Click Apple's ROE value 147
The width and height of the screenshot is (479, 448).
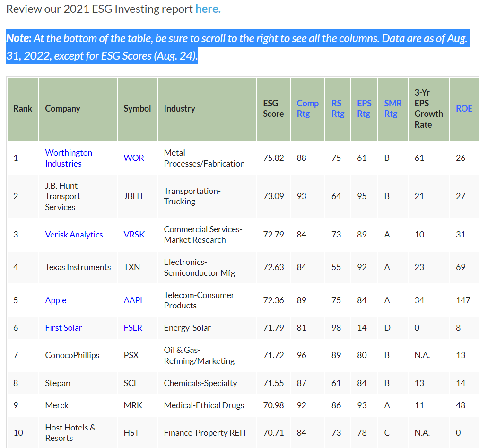[463, 300]
